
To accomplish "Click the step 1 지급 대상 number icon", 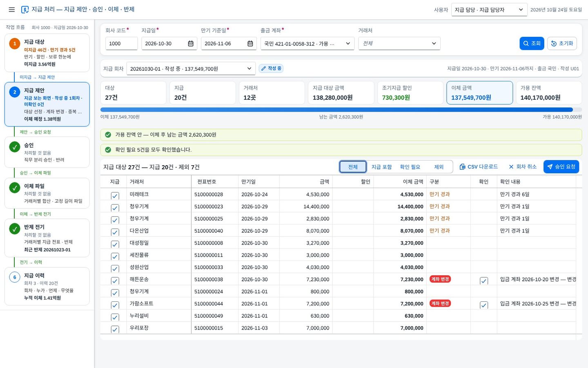I will [x=15, y=43].
